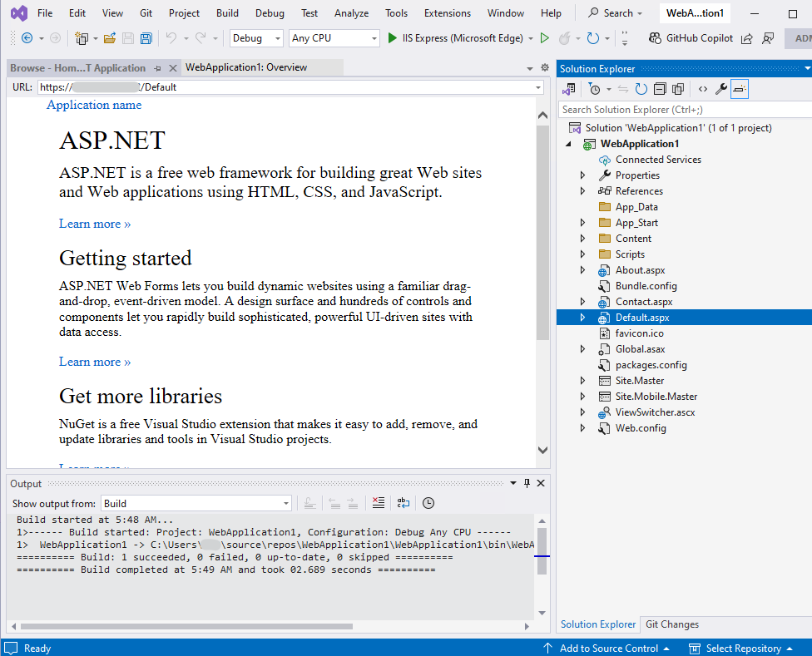Switch views icon in Solution Explorer toolbar
Viewport: 812px width, 656px height.
tap(568, 89)
